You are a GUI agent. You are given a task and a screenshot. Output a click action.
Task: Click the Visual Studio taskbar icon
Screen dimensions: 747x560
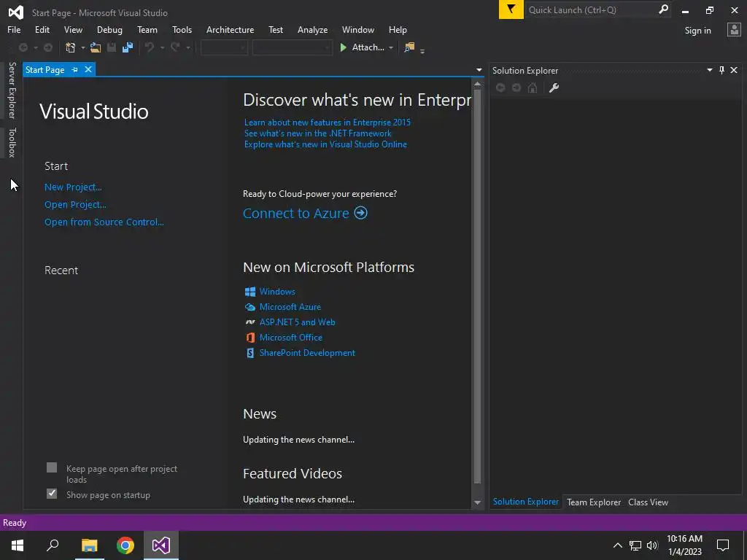[161, 545]
